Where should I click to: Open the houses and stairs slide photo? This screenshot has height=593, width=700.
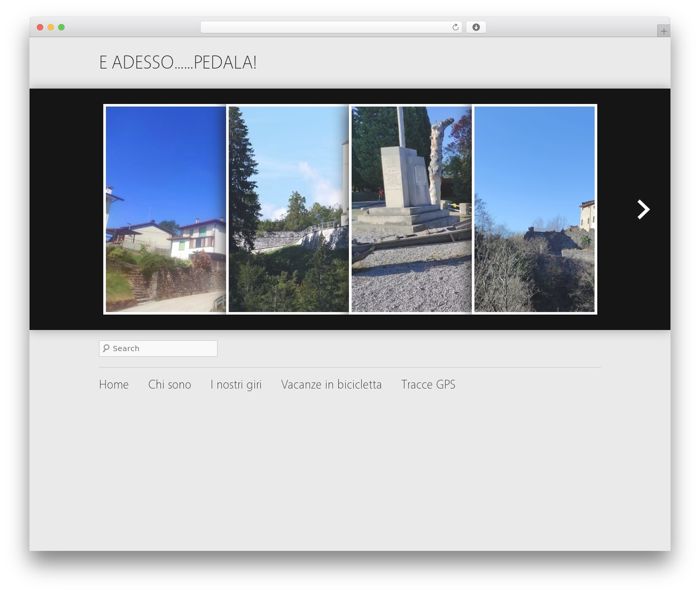coord(166,209)
